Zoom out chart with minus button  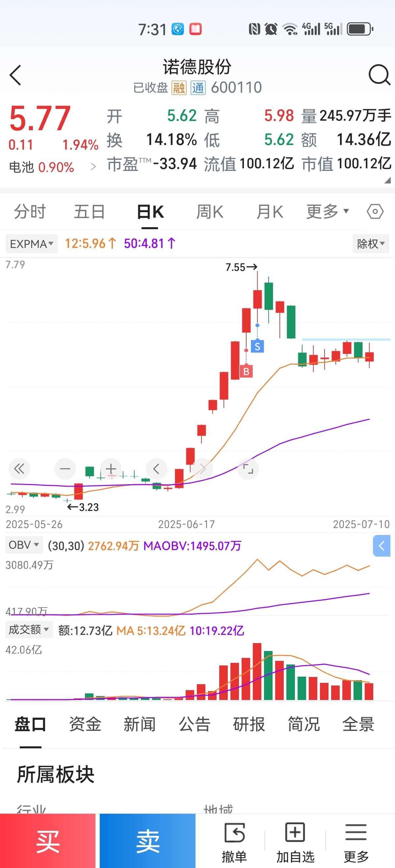click(65, 469)
